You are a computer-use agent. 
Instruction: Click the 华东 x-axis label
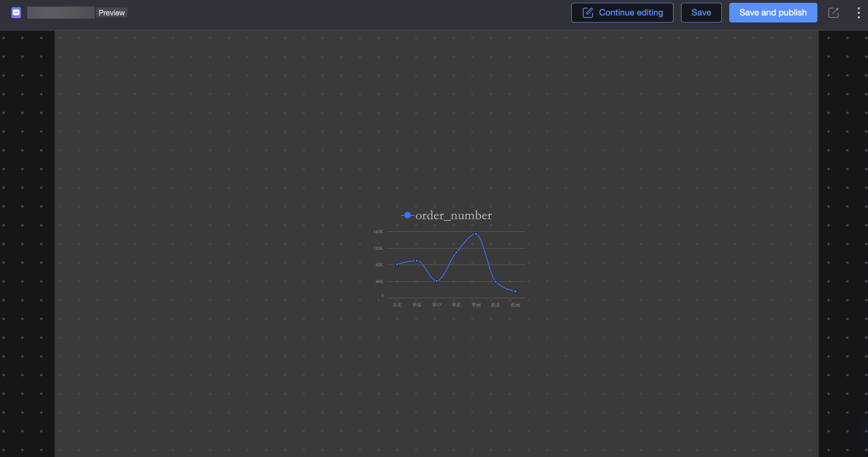coord(417,305)
